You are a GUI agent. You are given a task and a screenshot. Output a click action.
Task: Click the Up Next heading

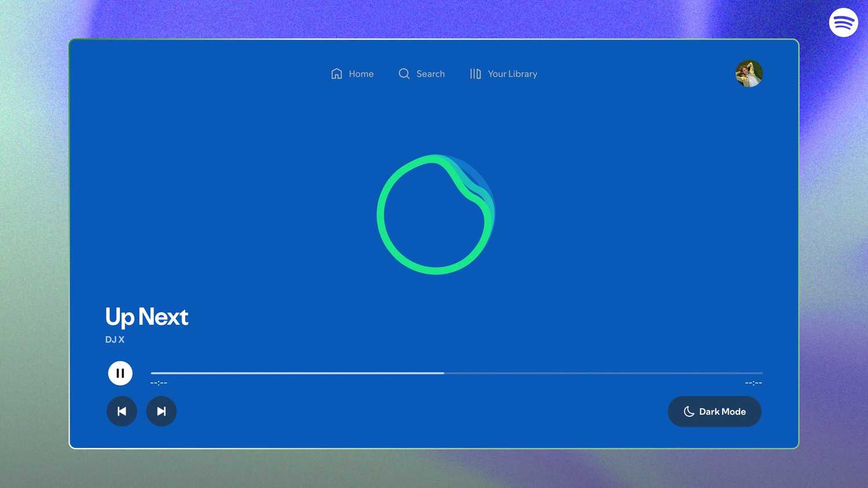146,317
